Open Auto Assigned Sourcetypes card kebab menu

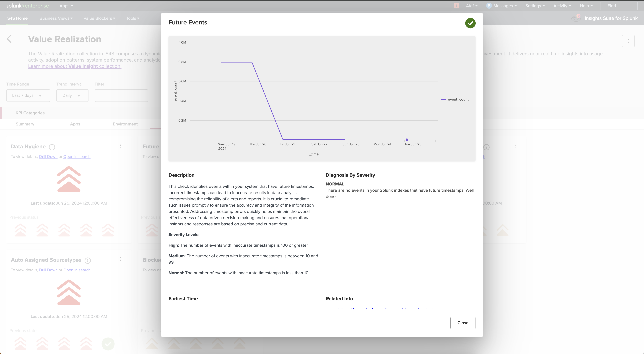point(120,259)
